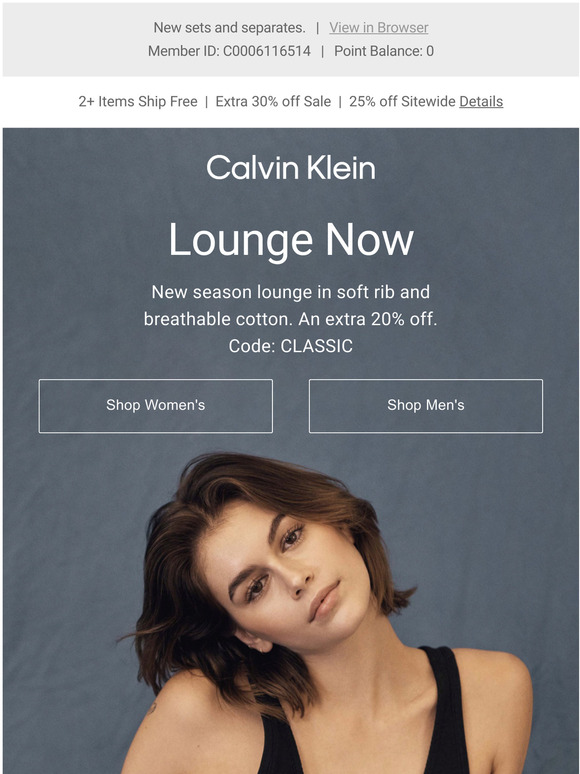Select the Shop Women's button
This screenshot has width=580, height=774.
155,406
